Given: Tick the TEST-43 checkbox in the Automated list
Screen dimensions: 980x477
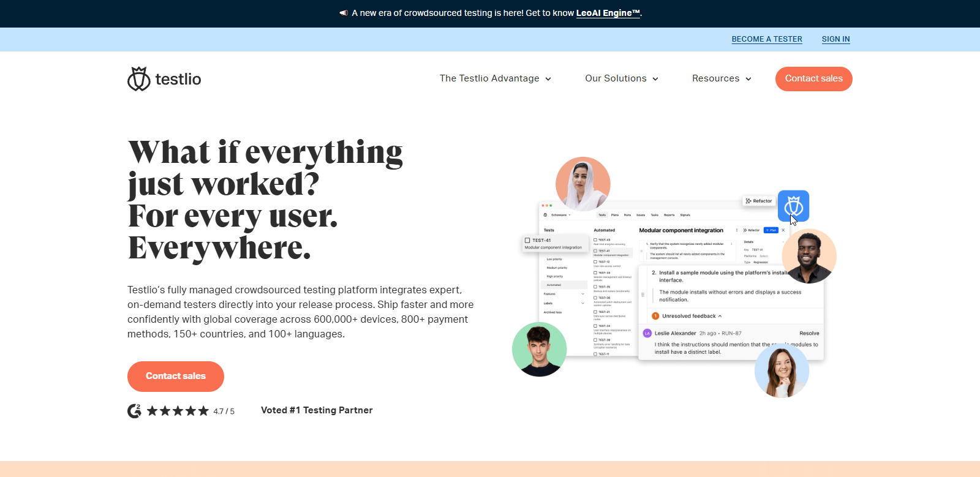Looking at the screenshot, I should 595,240.
